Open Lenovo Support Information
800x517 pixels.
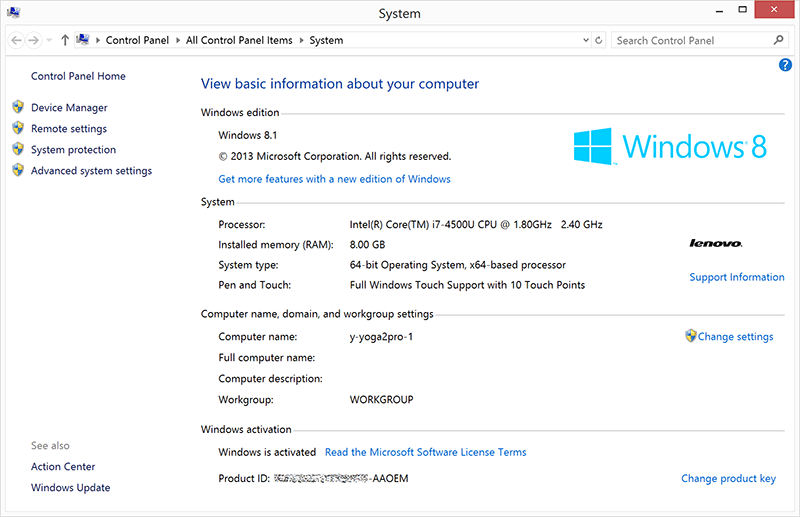point(737,277)
